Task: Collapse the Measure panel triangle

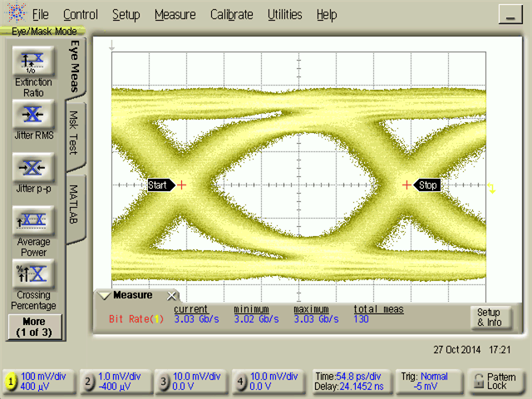Action: 103,296
